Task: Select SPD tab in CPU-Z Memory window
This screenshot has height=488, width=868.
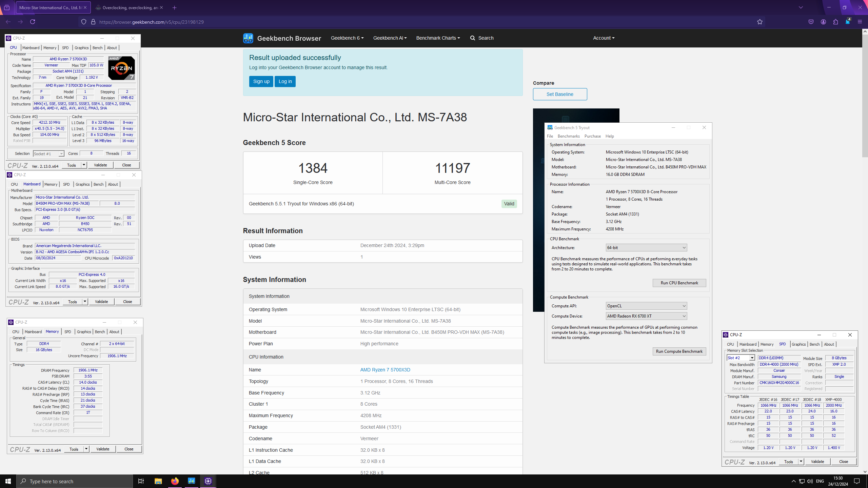Action: (67, 332)
